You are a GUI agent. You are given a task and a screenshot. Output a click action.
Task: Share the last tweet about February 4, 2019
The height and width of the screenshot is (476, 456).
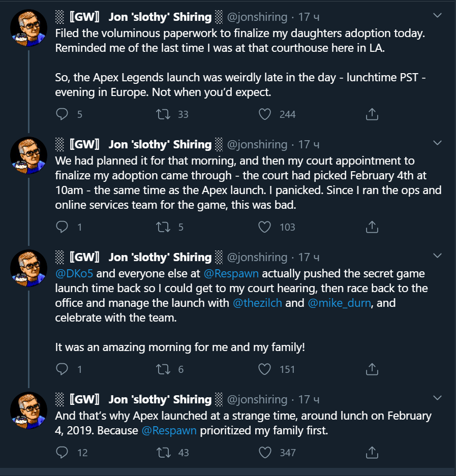372,452
